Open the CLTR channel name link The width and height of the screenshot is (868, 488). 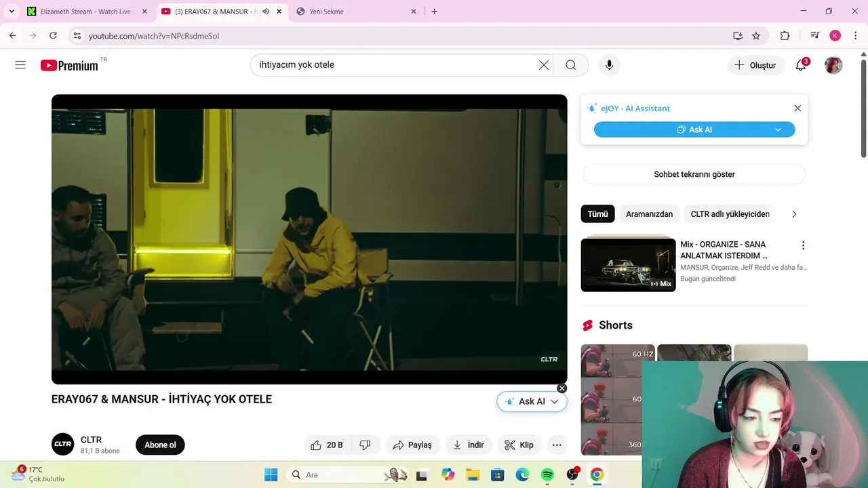tap(91, 440)
